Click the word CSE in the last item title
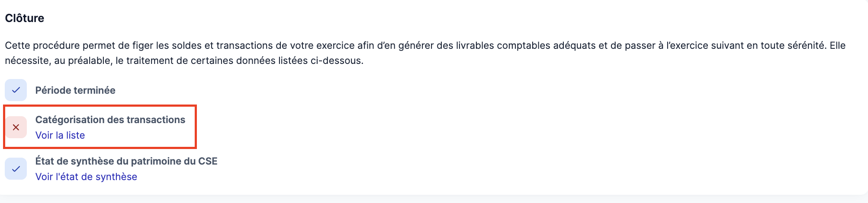 208,161
